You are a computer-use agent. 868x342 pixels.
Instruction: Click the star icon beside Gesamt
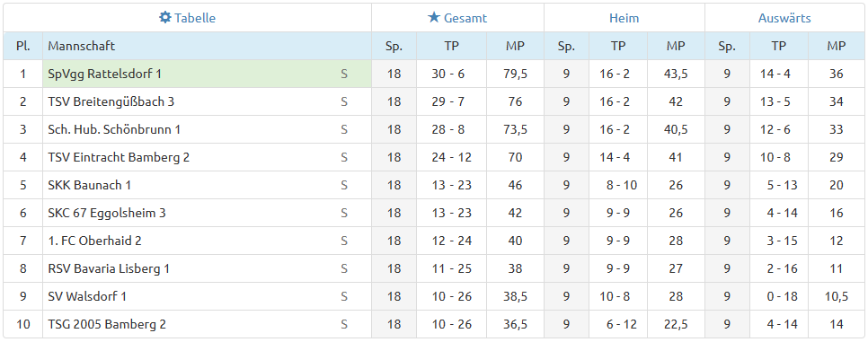[x=434, y=18]
